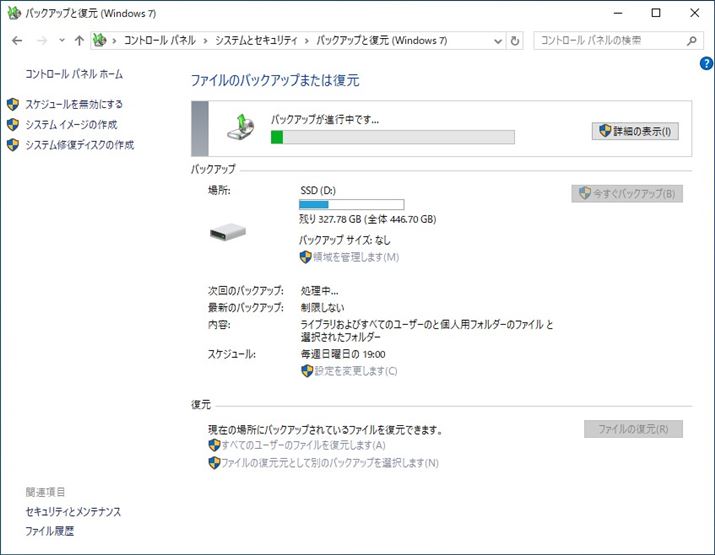Click the backup-in-progress drive icon

coord(241,127)
